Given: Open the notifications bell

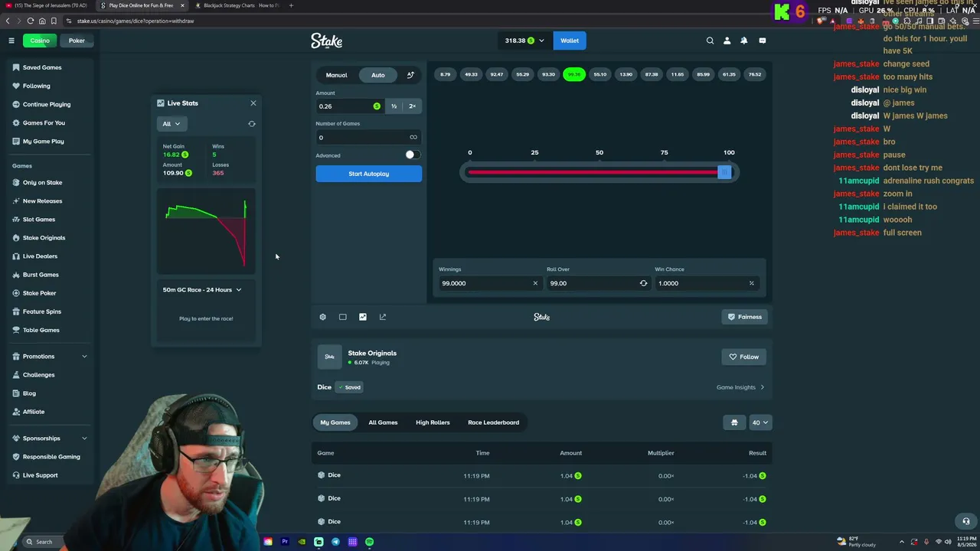Looking at the screenshot, I should (743, 41).
